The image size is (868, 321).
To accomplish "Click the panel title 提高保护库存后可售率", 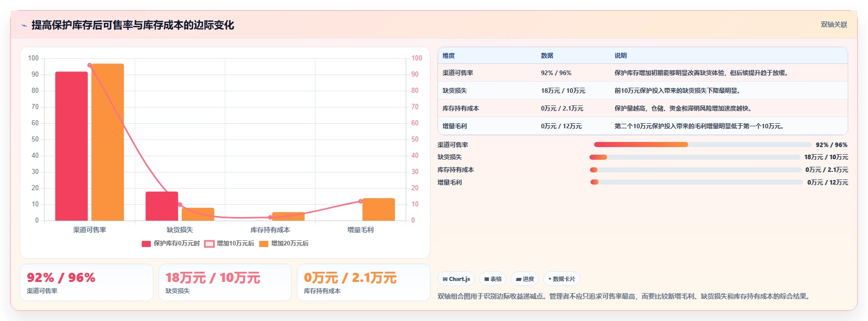I will [133, 25].
